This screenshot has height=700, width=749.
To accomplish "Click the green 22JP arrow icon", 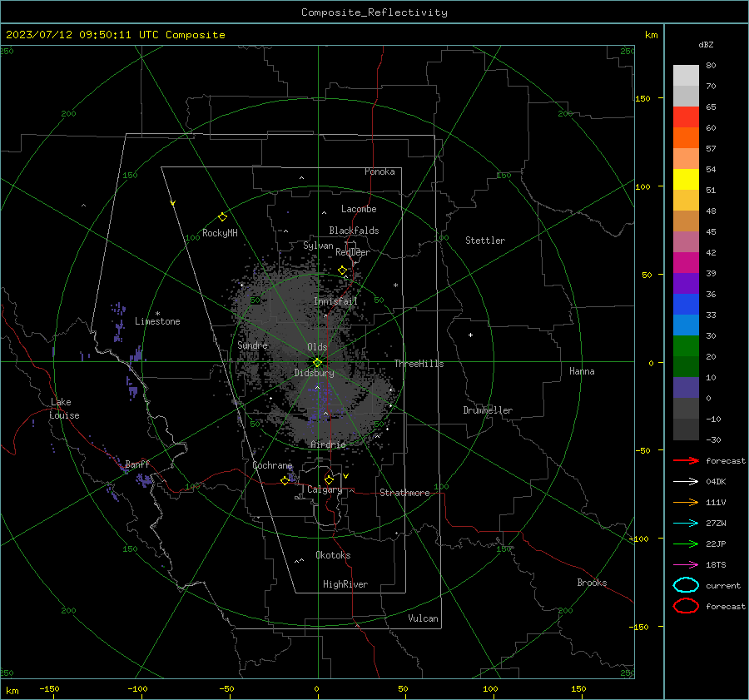I will pos(686,544).
